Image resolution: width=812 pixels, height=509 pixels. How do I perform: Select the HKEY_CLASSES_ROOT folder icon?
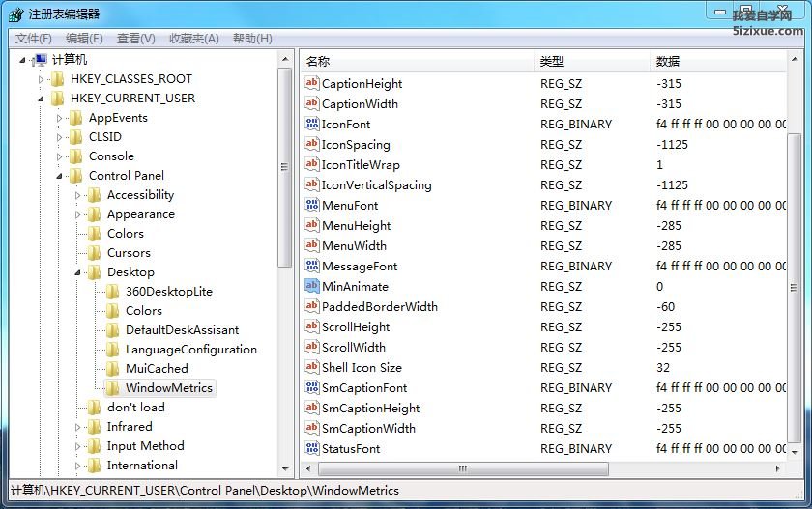click(57, 79)
